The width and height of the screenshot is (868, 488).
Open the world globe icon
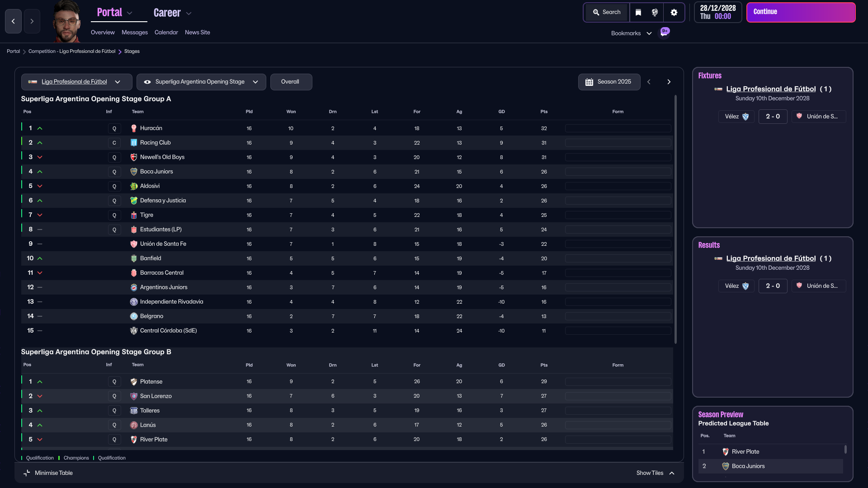pos(655,12)
